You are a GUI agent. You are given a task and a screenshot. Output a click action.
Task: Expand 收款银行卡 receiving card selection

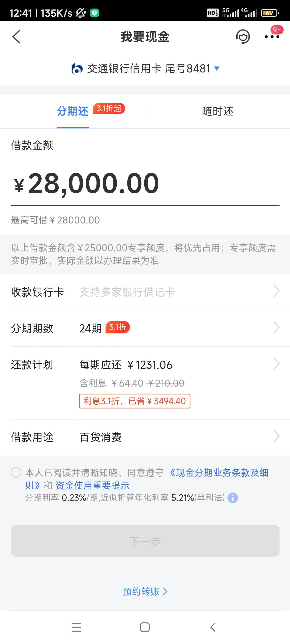click(x=145, y=292)
